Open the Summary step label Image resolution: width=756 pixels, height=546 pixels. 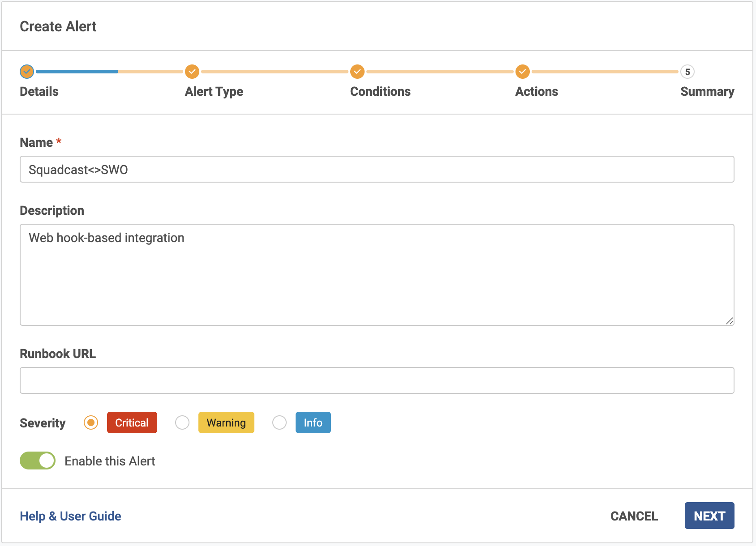(x=707, y=92)
